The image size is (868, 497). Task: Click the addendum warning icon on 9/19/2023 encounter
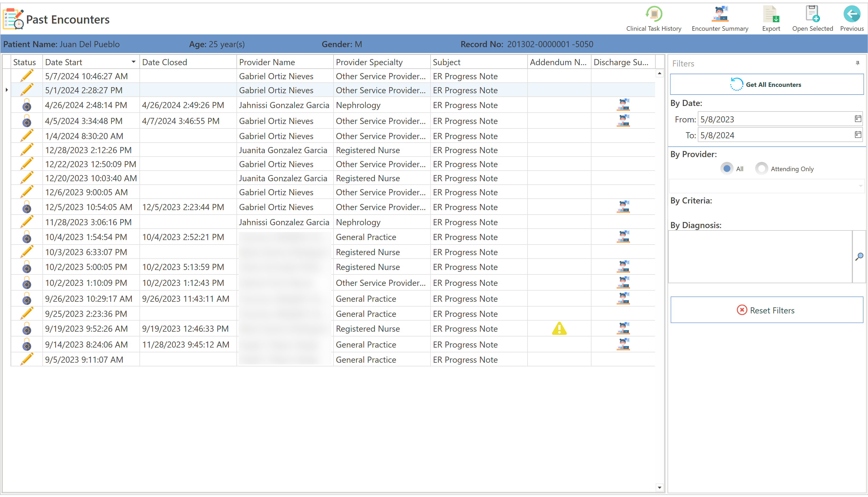(x=559, y=329)
